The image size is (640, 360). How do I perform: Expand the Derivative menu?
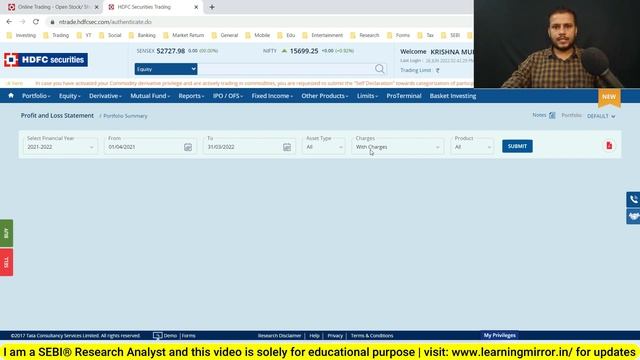pos(105,96)
